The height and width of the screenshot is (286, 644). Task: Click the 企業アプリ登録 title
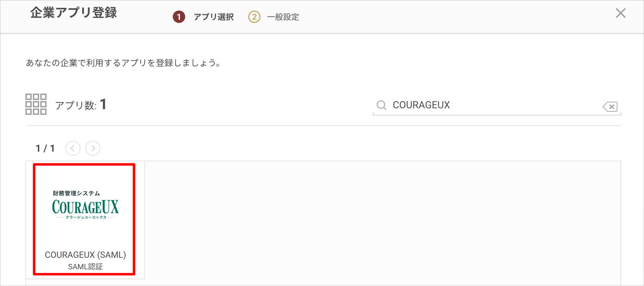pos(74,13)
